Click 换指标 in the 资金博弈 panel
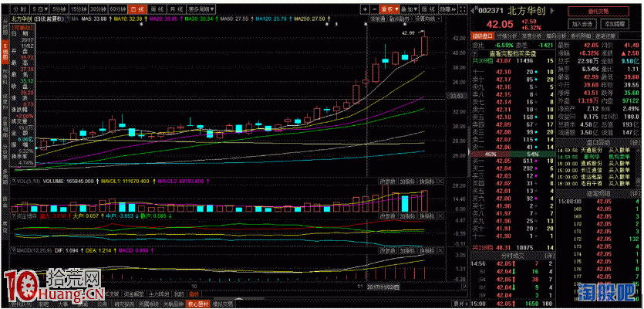Screen dimensions: 644x309 coord(426,216)
